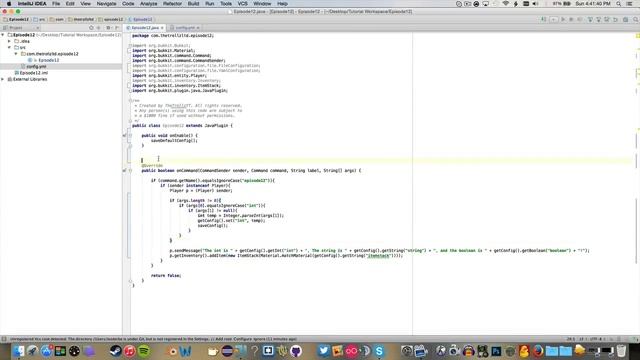Click the return false; statement

click(x=166, y=276)
